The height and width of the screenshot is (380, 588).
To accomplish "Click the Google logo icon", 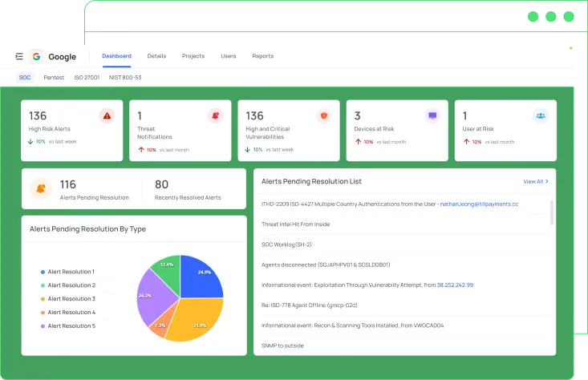I will tap(36, 57).
